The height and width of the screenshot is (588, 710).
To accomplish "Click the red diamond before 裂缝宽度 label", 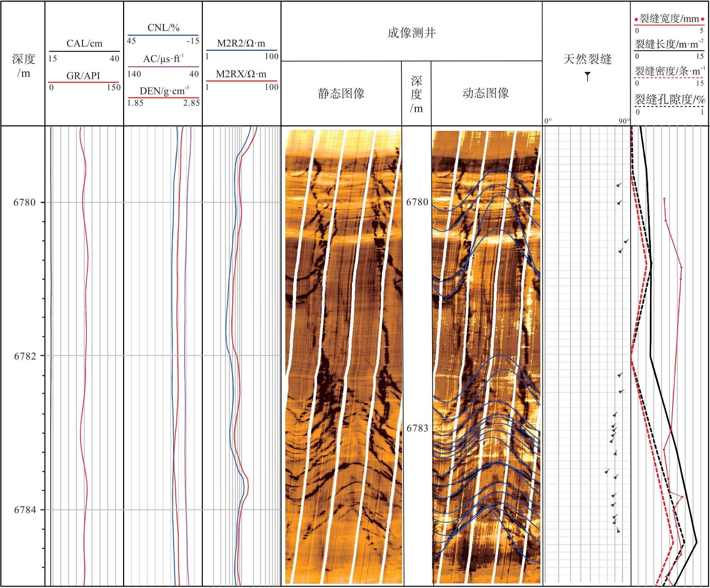I will click(x=636, y=19).
